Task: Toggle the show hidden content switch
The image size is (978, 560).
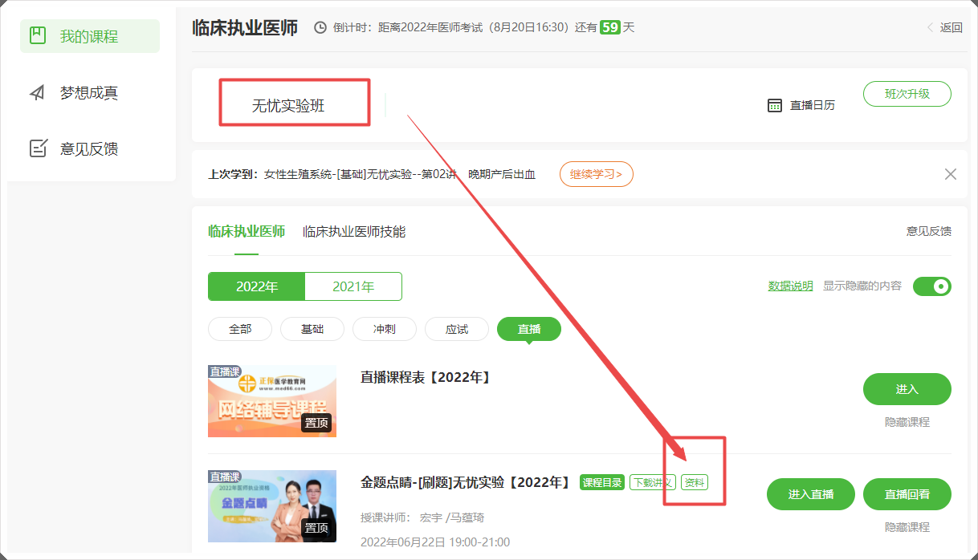Action: click(931, 286)
